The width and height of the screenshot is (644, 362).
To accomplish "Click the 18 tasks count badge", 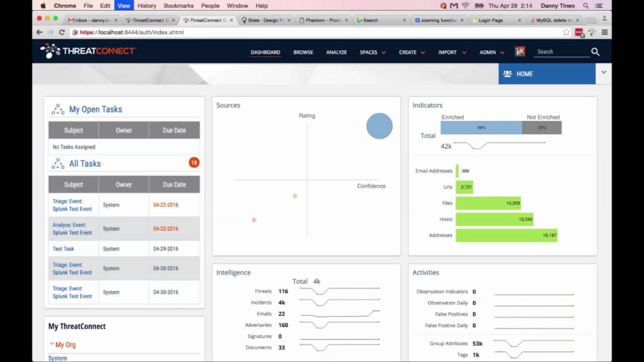I will 194,162.
